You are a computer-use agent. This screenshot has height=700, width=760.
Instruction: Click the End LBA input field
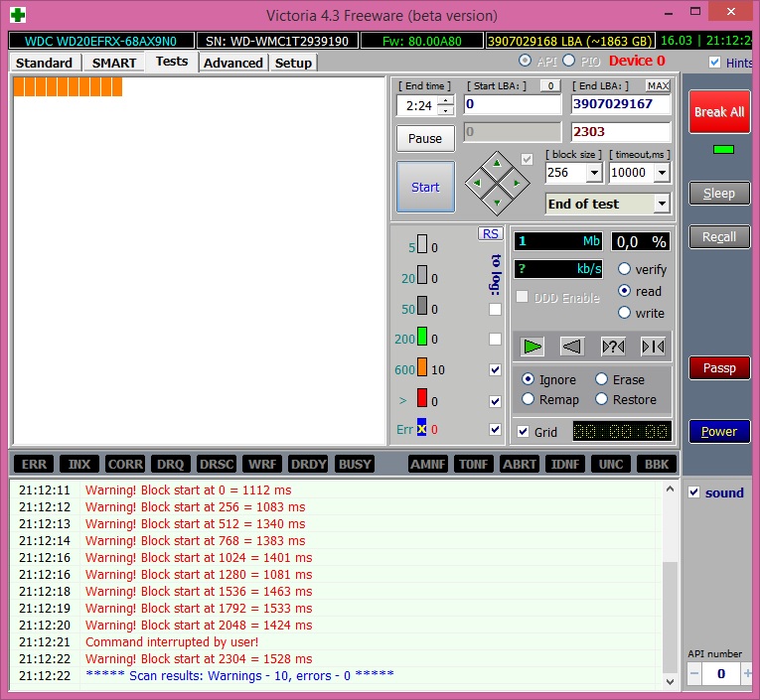coord(620,104)
